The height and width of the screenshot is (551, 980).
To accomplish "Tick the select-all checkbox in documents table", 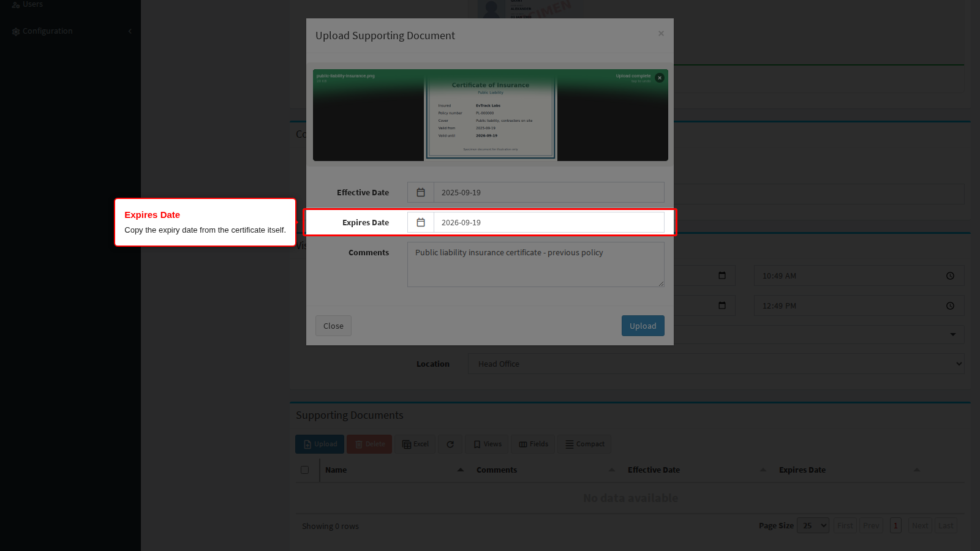I will pos(304,470).
